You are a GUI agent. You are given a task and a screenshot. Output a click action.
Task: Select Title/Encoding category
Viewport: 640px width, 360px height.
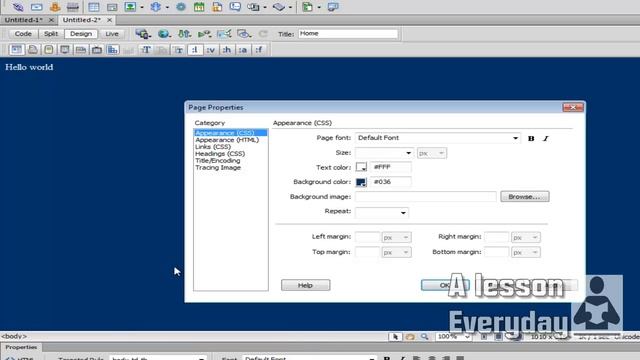point(218,160)
